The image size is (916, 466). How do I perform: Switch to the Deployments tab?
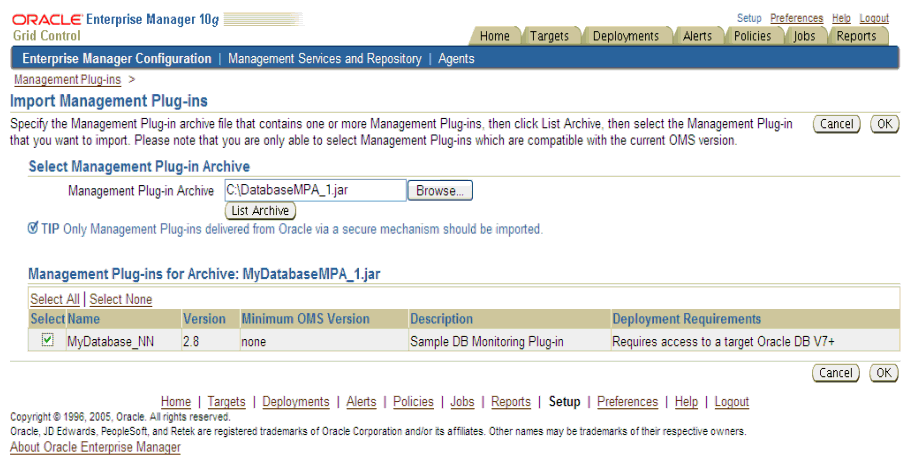click(625, 36)
